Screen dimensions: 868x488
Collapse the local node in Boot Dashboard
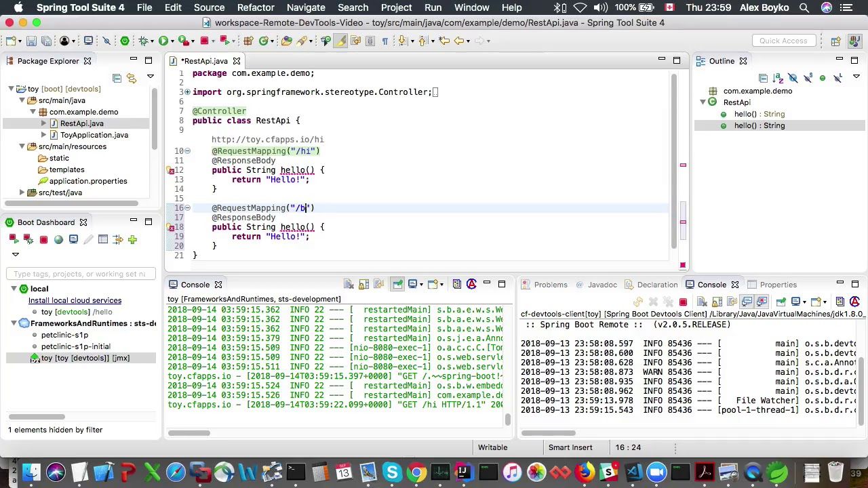click(x=14, y=289)
